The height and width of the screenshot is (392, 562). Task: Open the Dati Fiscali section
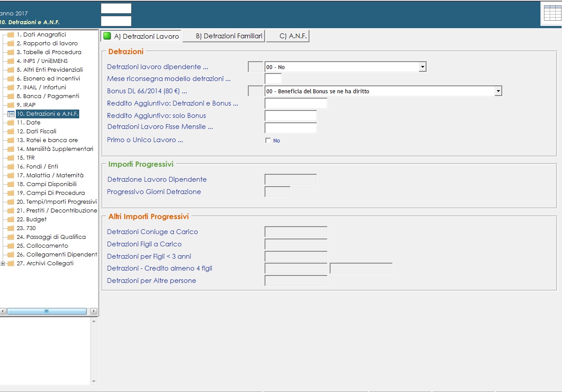(x=37, y=132)
